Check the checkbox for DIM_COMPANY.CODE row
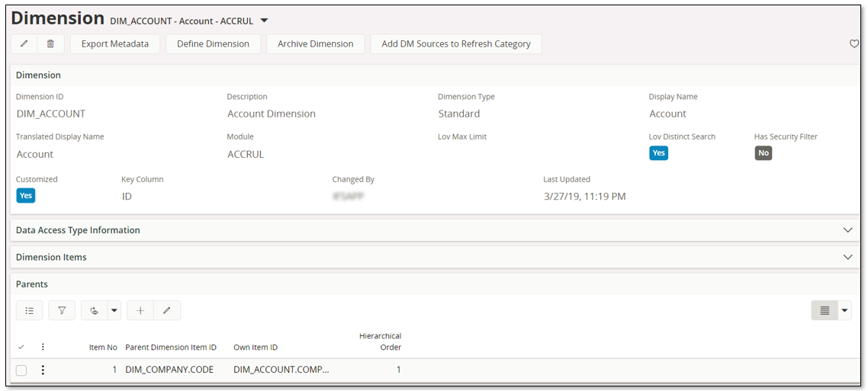The height and width of the screenshot is (391, 868). [21, 370]
